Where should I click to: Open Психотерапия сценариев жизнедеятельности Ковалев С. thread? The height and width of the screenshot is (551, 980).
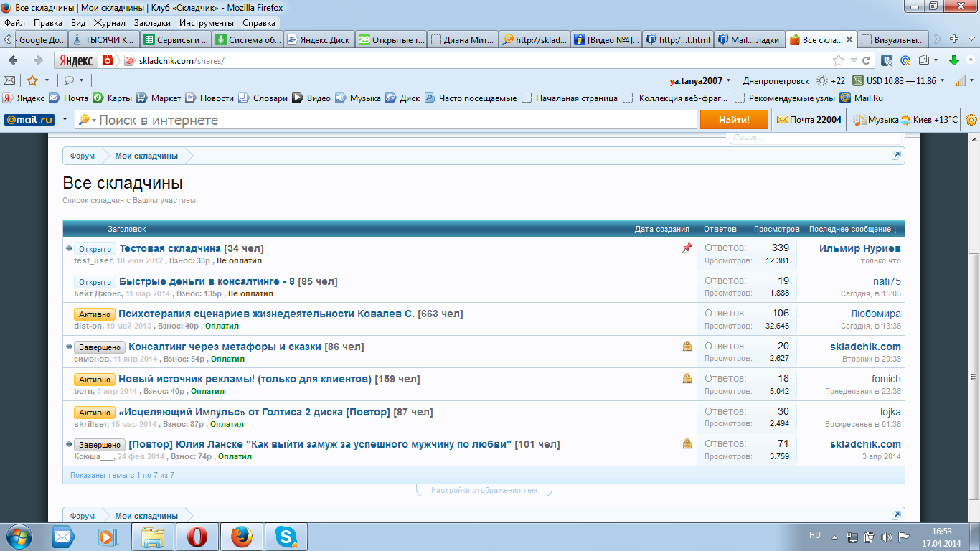pos(266,314)
